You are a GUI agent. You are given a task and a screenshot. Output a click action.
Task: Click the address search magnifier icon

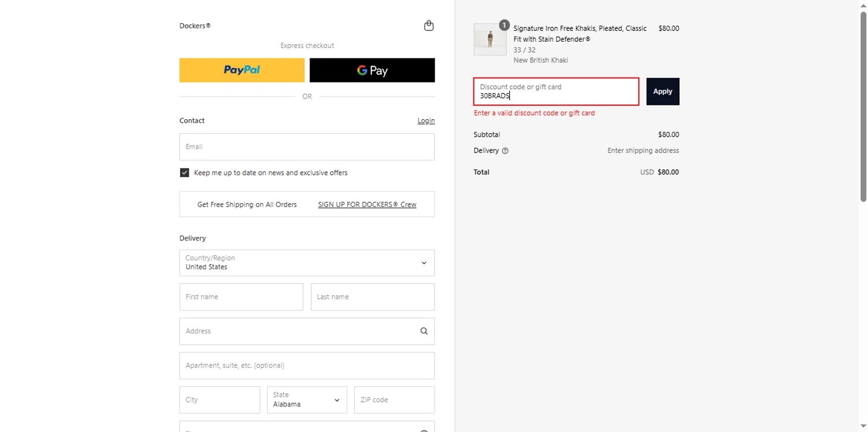pos(424,331)
